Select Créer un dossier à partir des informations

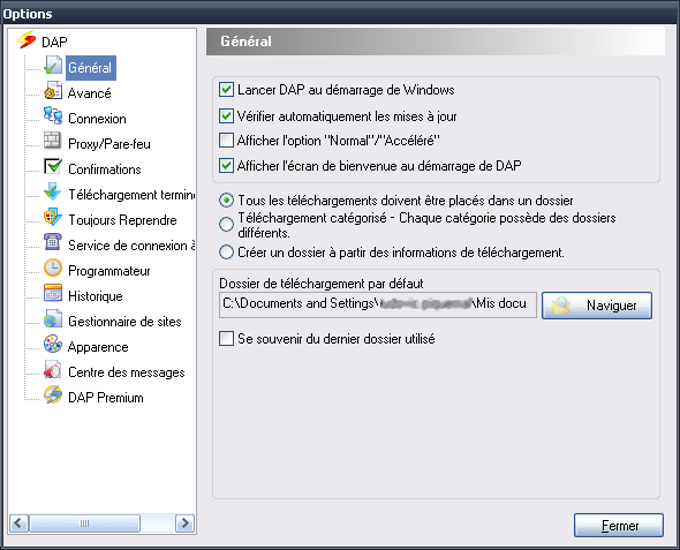point(226,252)
